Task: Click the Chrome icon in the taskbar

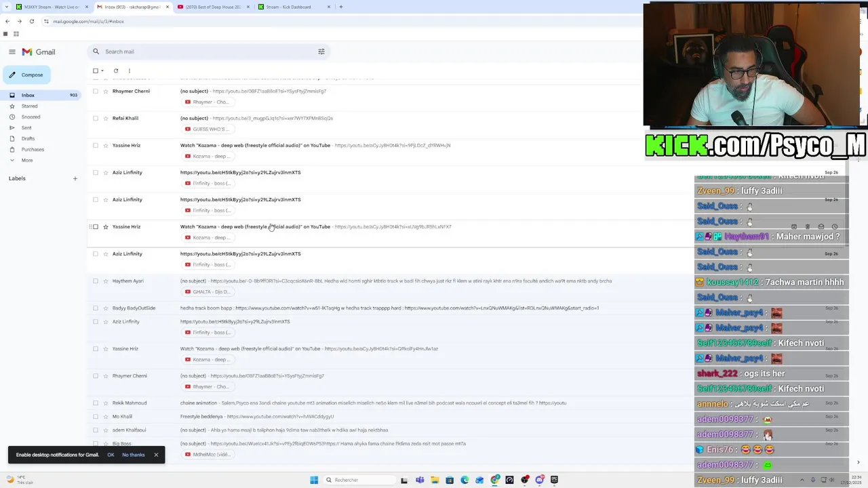Action: point(495,480)
